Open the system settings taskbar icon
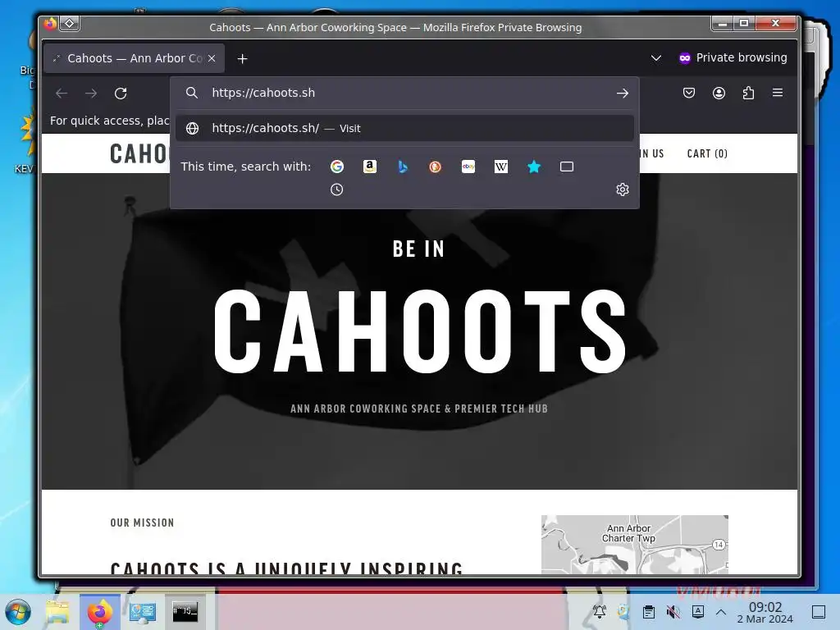 pyautogui.click(x=143, y=612)
